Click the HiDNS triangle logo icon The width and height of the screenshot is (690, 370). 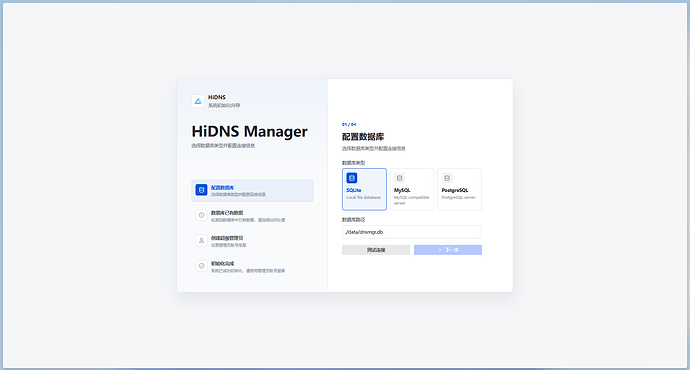click(x=198, y=101)
